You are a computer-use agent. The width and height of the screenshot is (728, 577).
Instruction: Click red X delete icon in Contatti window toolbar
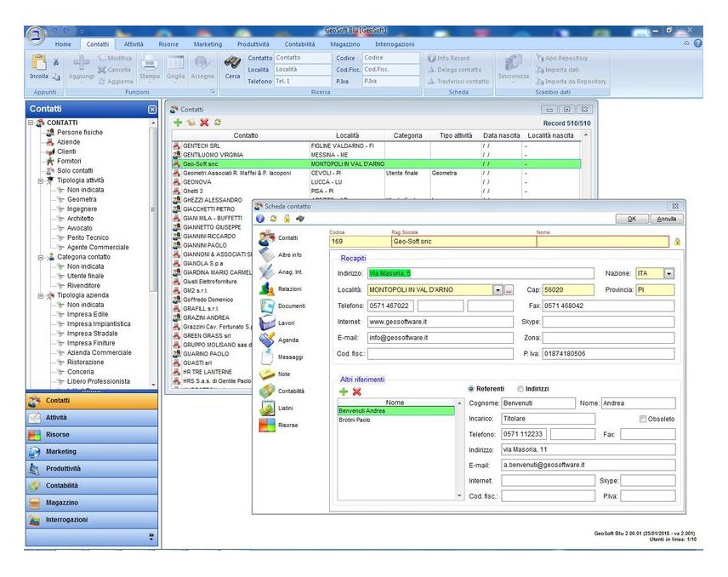(x=204, y=123)
